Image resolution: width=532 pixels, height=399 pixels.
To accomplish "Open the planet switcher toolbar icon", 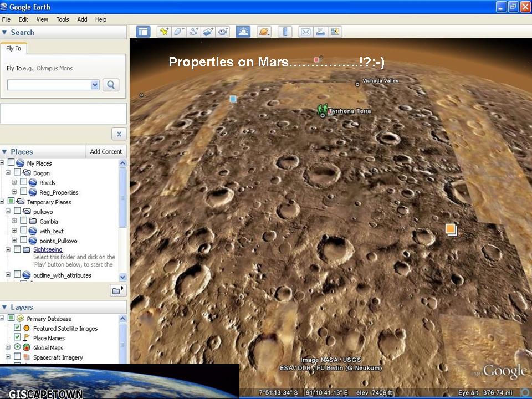I will tap(264, 32).
